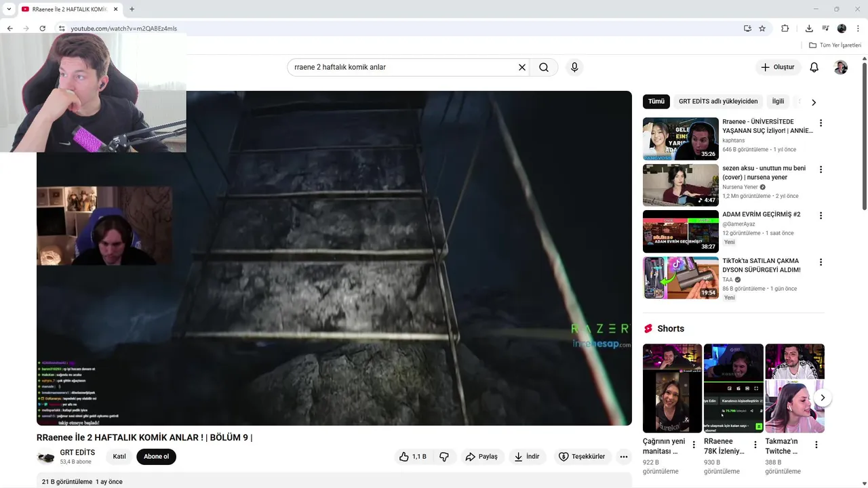Click the Teşekkürler button
This screenshot has height=488, width=868.
(x=582, y=457)
